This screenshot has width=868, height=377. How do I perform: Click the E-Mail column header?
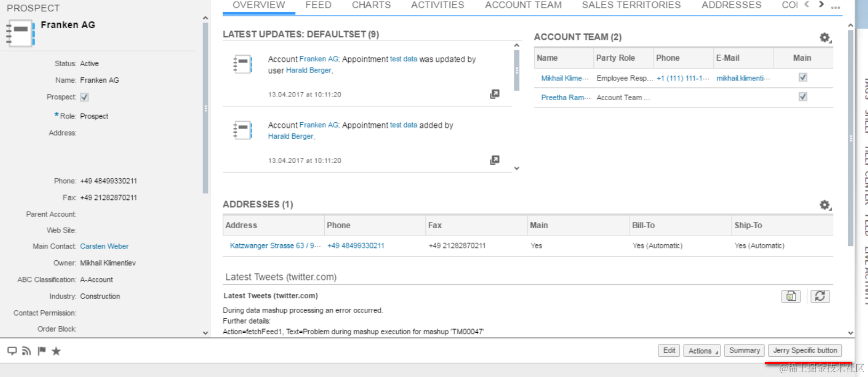tap(743, 58)
